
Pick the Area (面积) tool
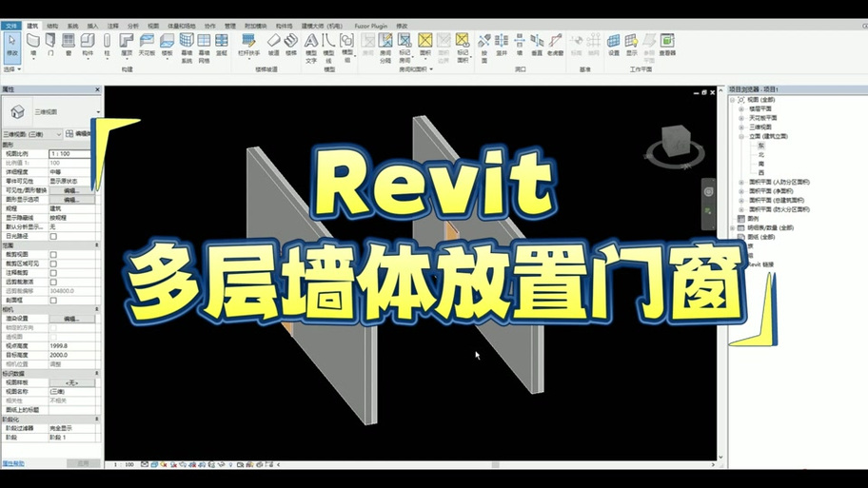(425, 45)
